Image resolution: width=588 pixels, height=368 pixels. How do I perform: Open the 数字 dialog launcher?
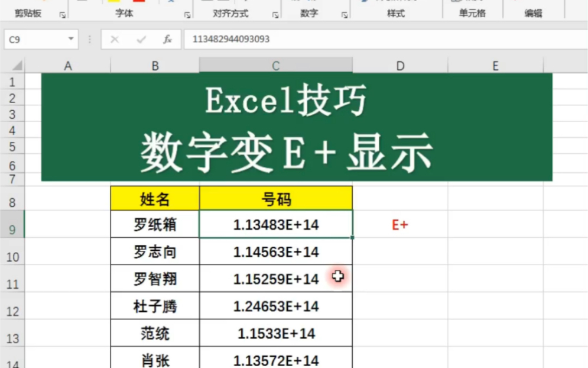[344, 15]
